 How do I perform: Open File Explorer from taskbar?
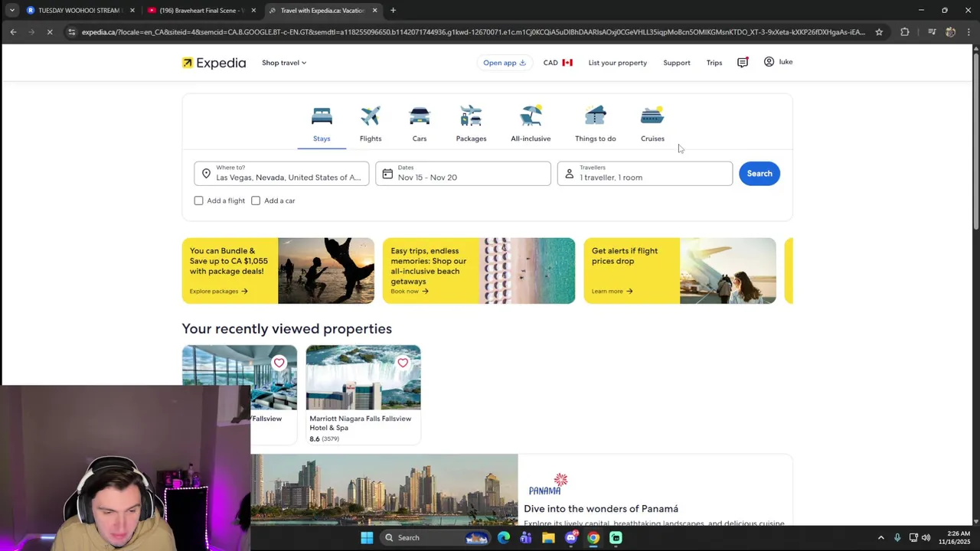(x=548, y=538)
